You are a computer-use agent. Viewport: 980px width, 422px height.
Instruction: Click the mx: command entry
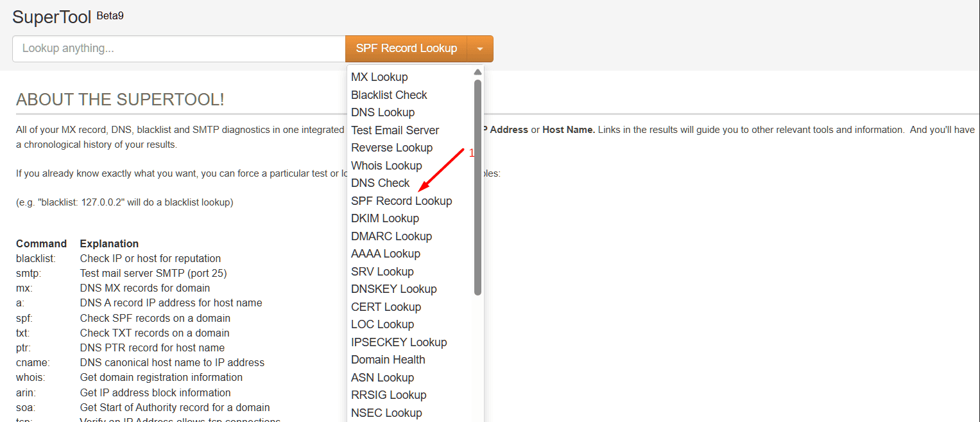pyautogui.click(x=24, y=288)
